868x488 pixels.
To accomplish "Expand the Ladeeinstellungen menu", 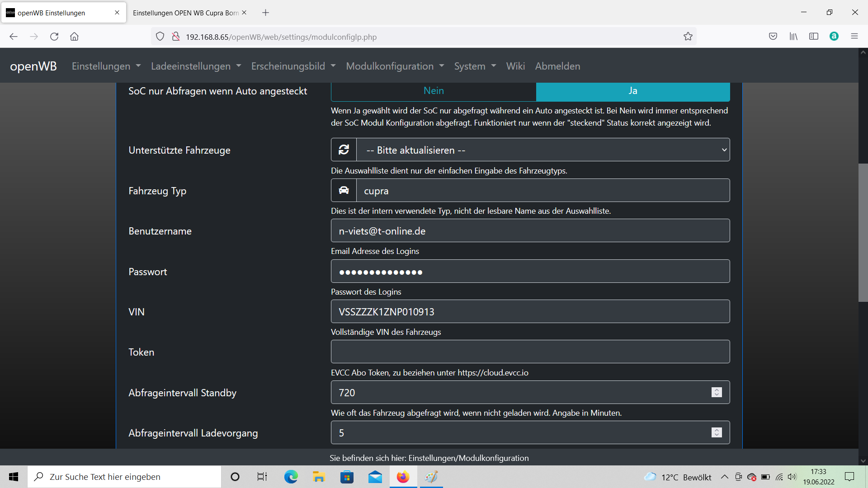I will (x=196, y=66).
